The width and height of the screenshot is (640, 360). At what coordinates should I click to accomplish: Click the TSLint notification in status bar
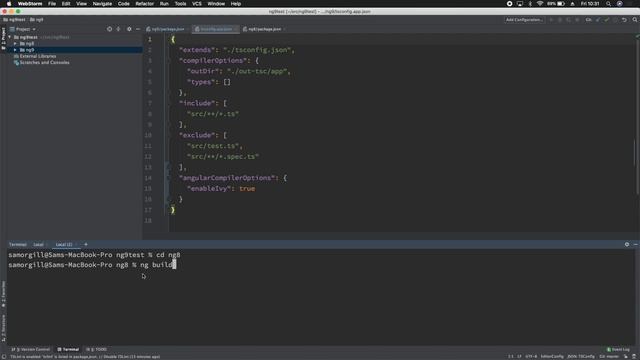click(x=85, y=357)
